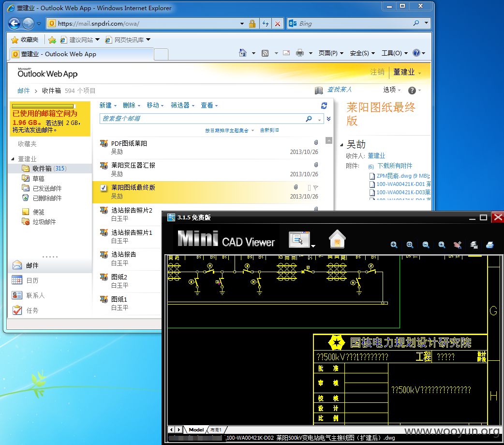This screenshot has width=504, height=445.
Task: Open the PDF图纸莱阳 message
Action: [209, 148]
